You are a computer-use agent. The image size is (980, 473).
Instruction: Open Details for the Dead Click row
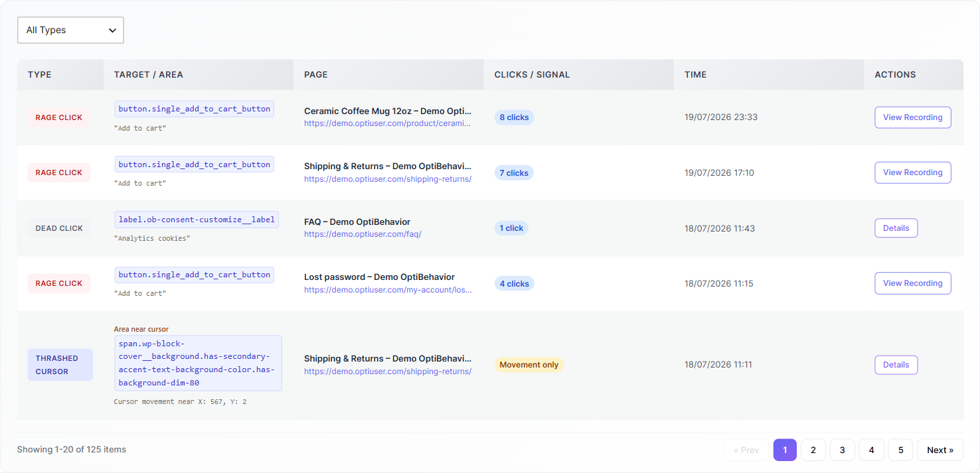(x=896, y=228)
